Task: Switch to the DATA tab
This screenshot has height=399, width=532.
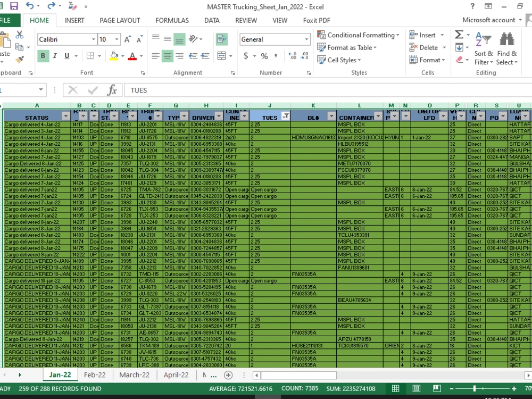Action: pos(212,20)
